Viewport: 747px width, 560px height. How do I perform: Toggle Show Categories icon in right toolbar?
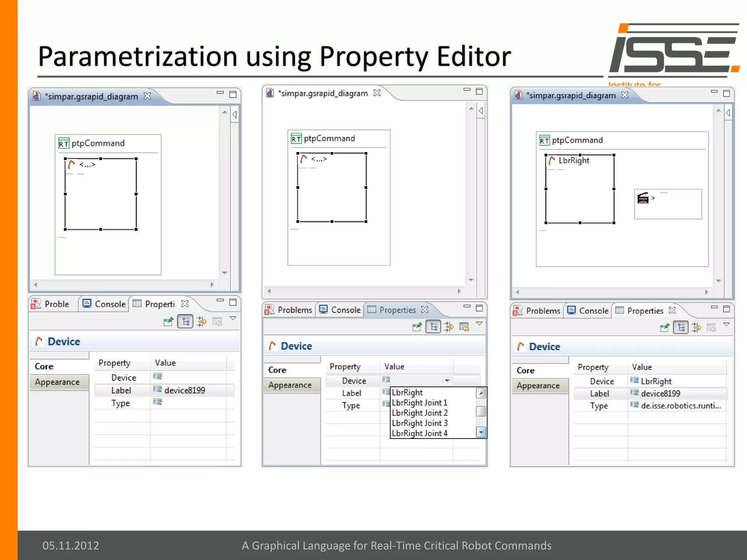[x=681, y=327]
